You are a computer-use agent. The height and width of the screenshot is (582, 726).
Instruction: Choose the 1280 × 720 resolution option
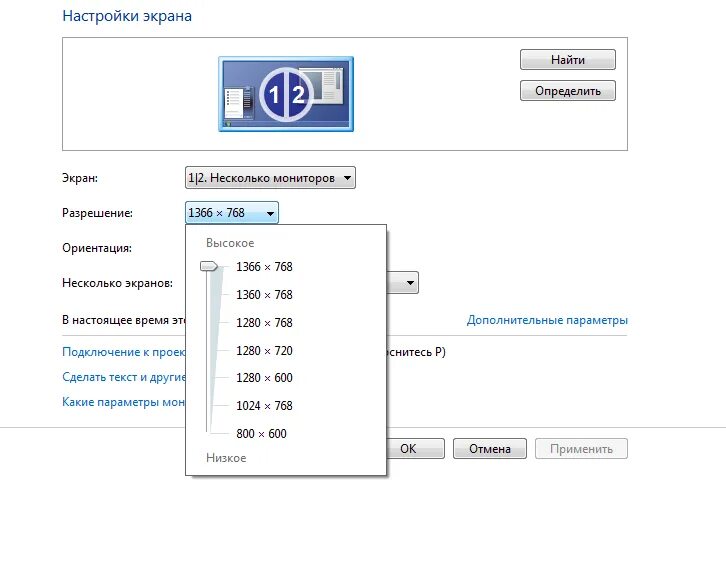[264, 350]
